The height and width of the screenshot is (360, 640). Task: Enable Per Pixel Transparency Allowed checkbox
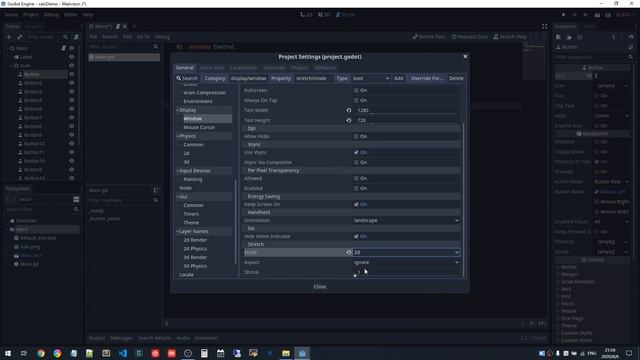tap(356, 178)
